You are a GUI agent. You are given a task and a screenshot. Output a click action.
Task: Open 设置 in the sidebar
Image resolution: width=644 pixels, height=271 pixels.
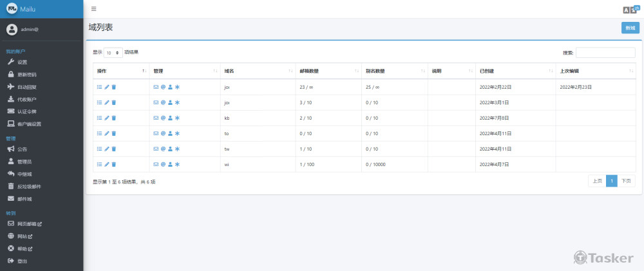coord(23,62)
